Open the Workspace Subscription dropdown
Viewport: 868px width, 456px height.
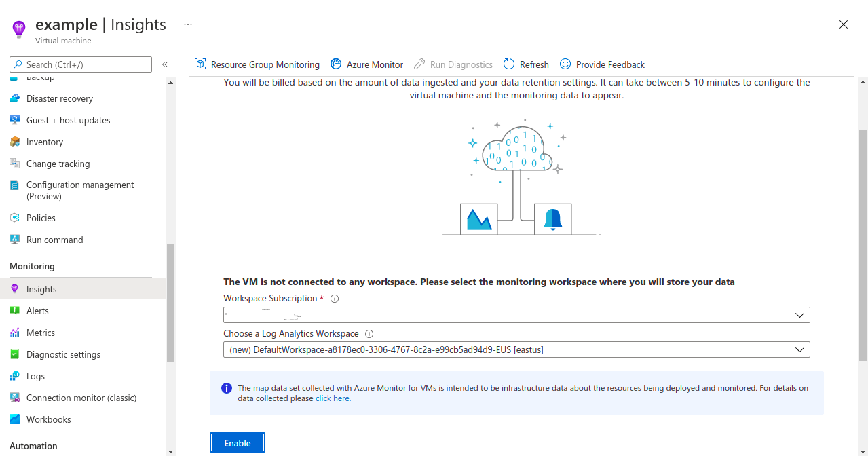[516, 315]
